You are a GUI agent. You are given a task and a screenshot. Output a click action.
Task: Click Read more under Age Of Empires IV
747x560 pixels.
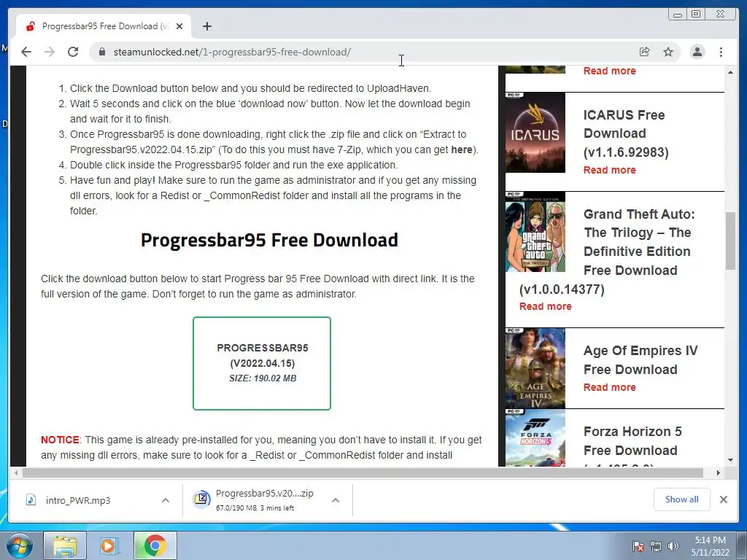tap(609, 387)
